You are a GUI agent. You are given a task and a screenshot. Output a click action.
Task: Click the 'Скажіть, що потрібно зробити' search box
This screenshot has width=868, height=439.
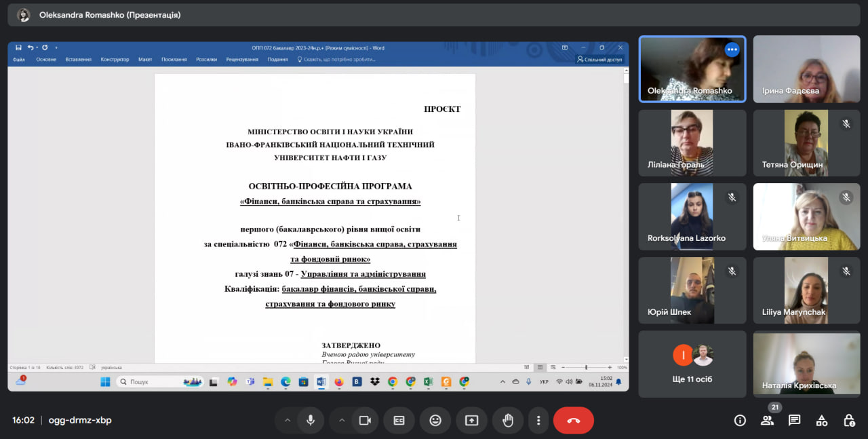336,59
